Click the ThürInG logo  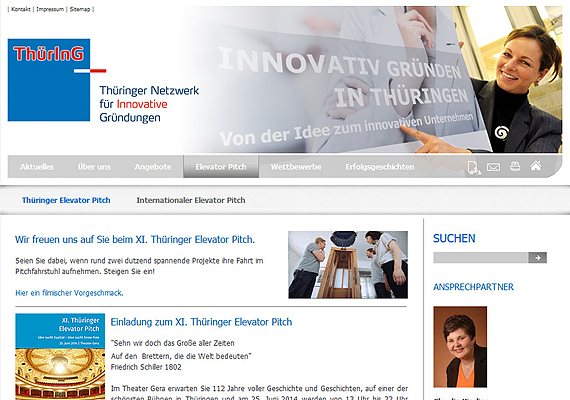(49, 80)
